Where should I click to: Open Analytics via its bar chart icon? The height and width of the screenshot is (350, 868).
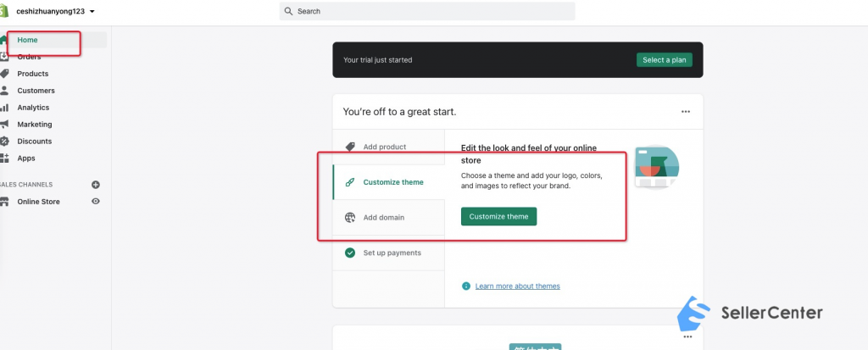click(x=4, y=108)
